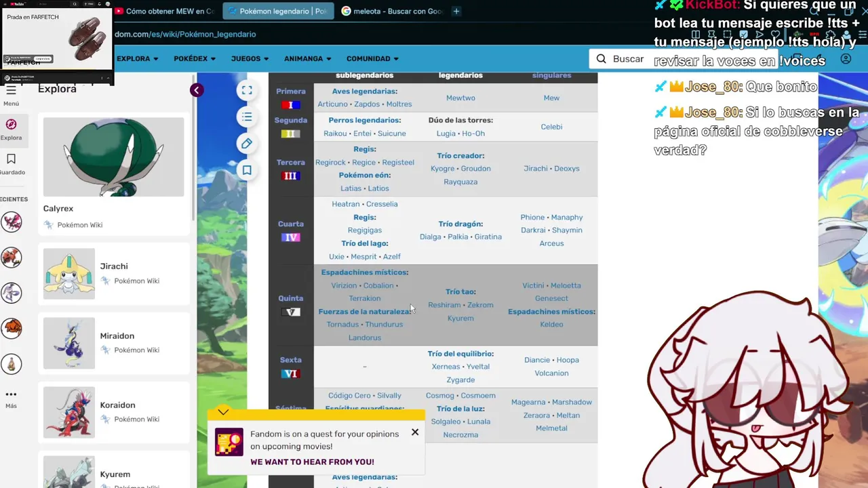Click the search magnifier icon

[601, 59]
